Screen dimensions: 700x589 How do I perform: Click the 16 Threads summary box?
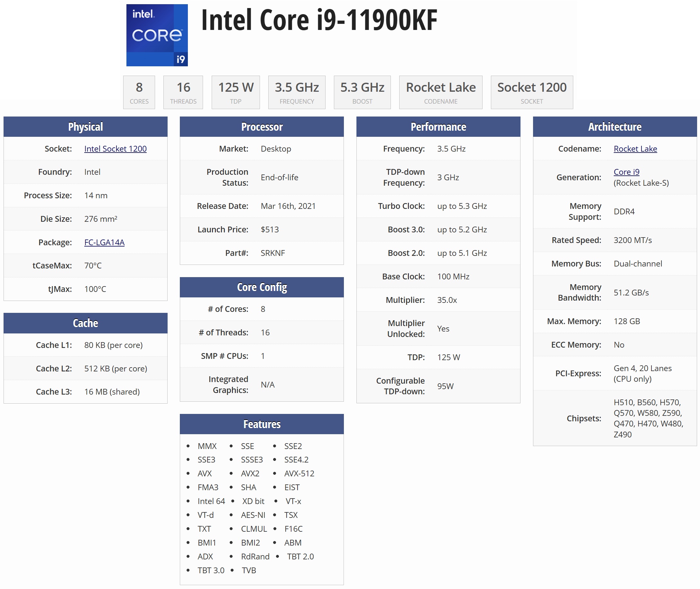183,92
